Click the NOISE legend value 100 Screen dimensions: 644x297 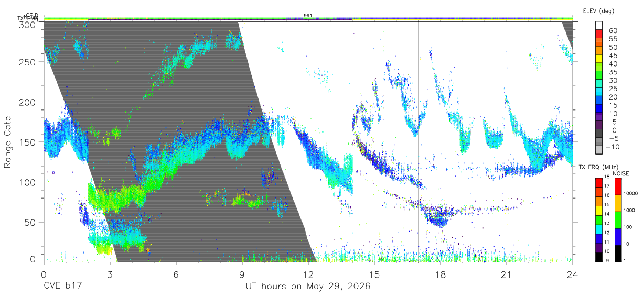[x=627, y=227]
